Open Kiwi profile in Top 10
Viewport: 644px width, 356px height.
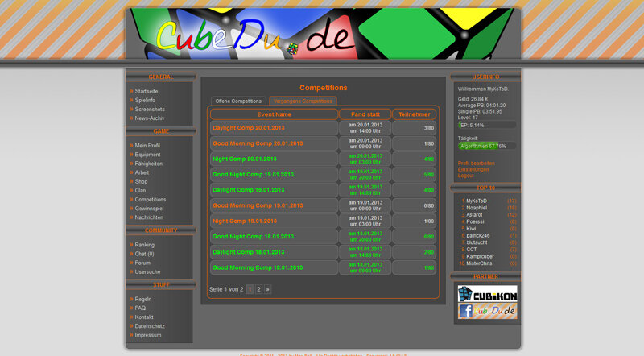click(471, 229)
